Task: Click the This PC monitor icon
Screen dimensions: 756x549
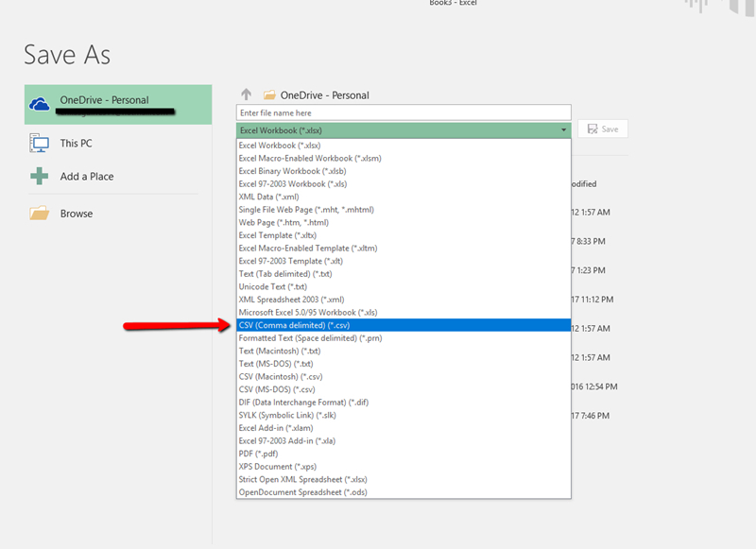Action: coord(39,143)
